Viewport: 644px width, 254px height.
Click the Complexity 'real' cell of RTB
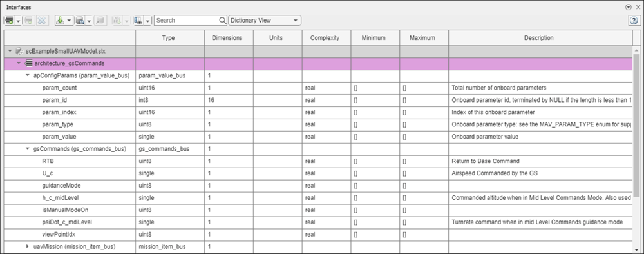(327, 161)
